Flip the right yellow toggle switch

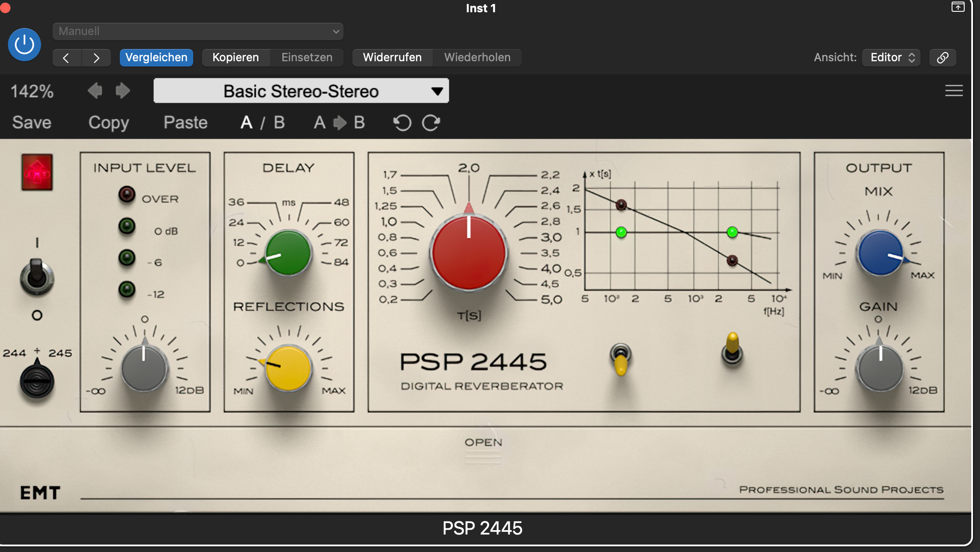(732, 349)
